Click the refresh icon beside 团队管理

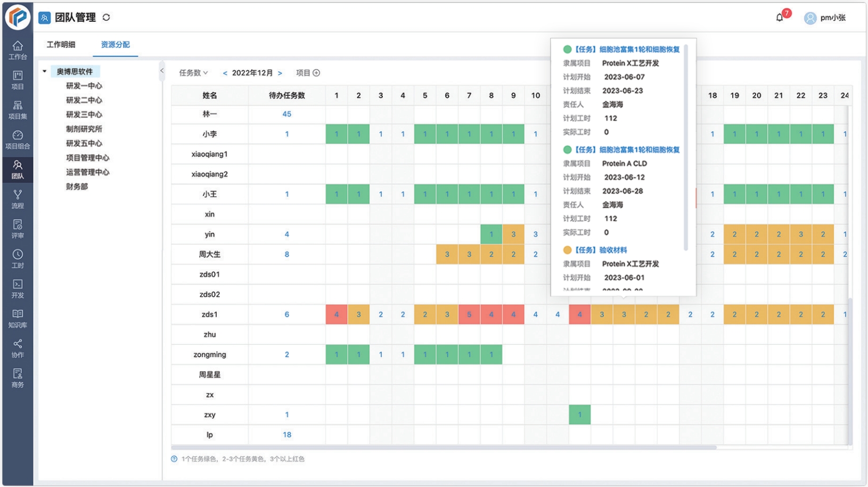click(x=107, y=17)
